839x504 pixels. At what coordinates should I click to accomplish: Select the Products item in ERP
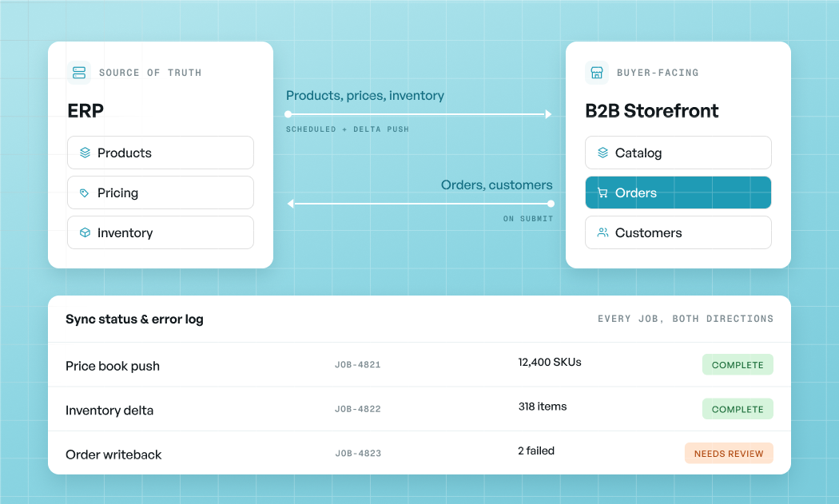coord(161,153)
